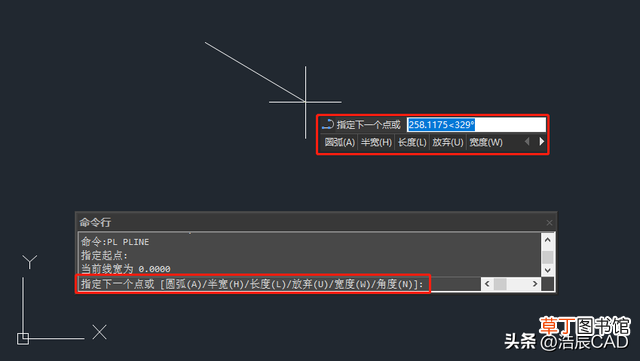The image size is (640, 361).
Task: Show next dynamic input options arrow
Action: tap(542, 142)
